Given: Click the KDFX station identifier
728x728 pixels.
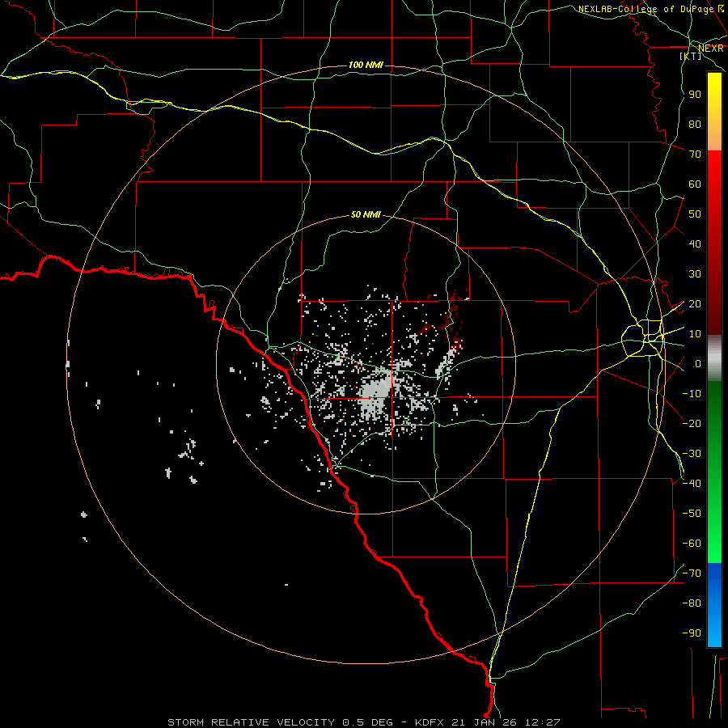Looking at the screenshot, I should [x=430, y=722].
